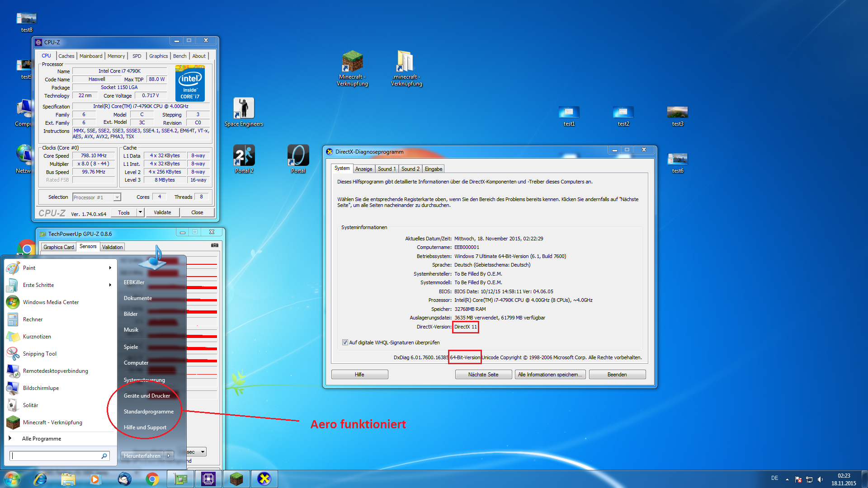Open Windows Explorer from the taskbar

[x=68, y=479]
